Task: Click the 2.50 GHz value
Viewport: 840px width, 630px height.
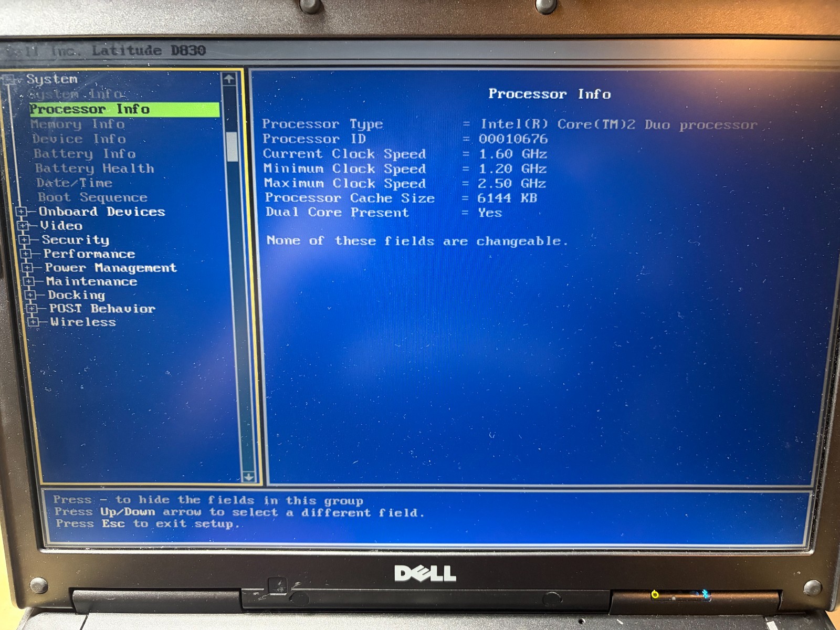Action: 512,183
